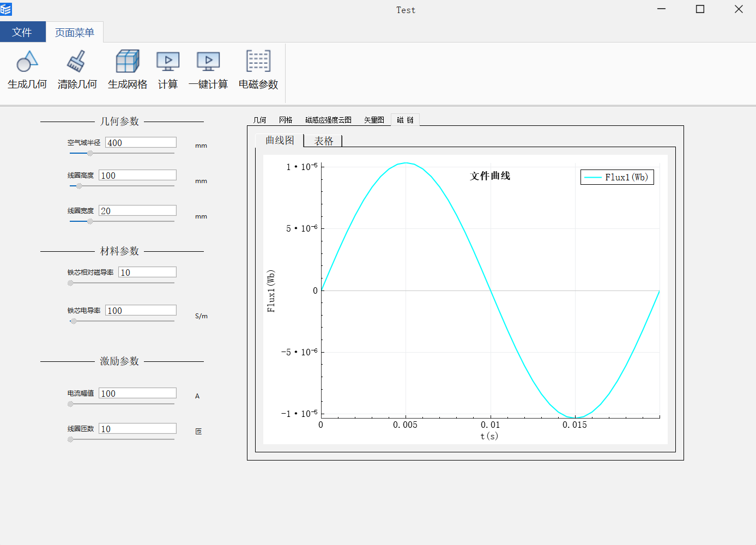The height and width of the screenshot is (545, 756).
Task: Click the 铁芯相对磁导率 input field
Action: pyautogui.click(x=148, y=272)
